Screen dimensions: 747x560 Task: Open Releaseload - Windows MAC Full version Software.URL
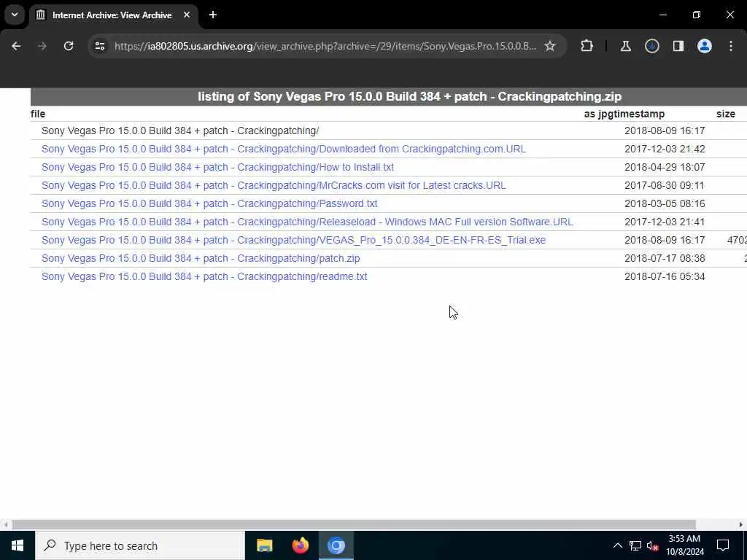[307, 222]
